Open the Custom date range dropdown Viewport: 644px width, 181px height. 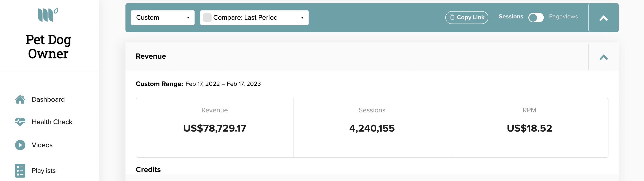(x=162, y=18)
